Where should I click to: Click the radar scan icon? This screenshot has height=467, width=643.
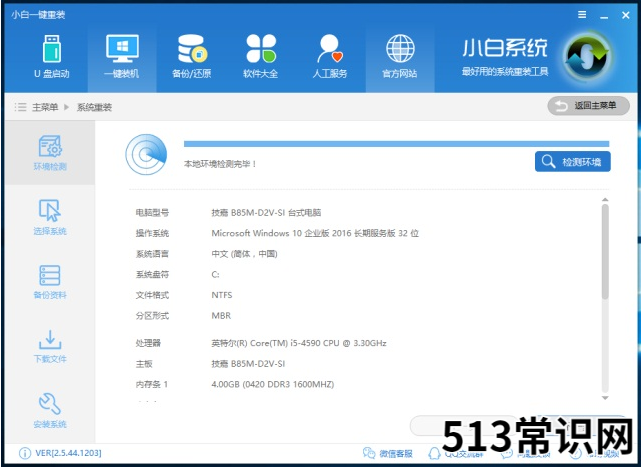coord(146,155)
